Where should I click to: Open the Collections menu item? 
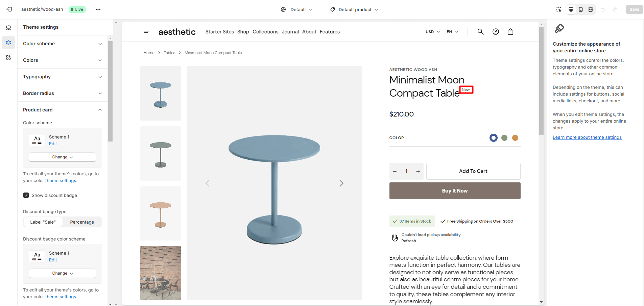pos(265,32)
